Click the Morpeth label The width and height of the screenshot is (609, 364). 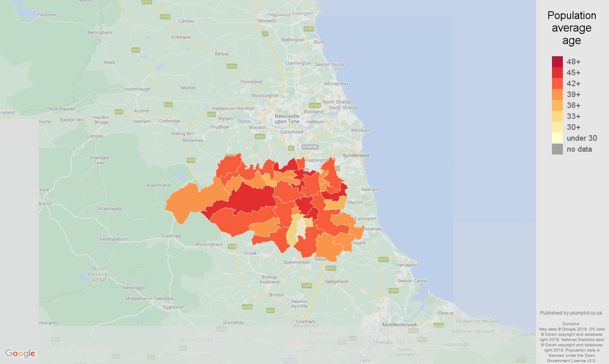(267, 21)
